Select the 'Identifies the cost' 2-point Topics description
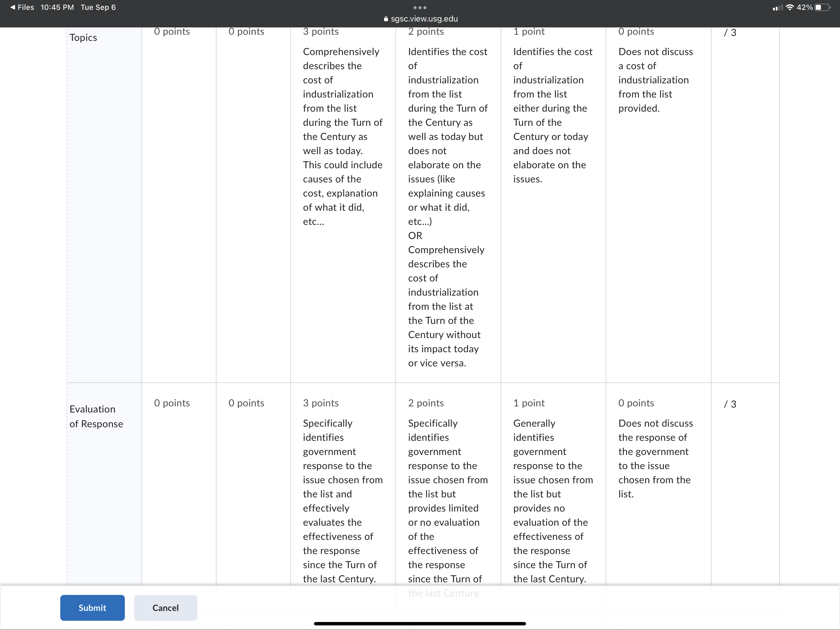 pyautogui.click(x=448, y=207)
